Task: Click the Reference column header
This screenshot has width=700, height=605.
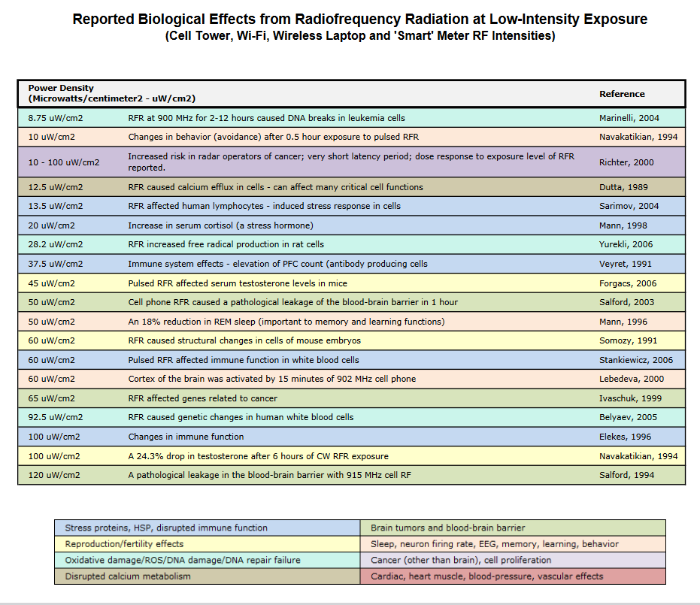Action: (x=622, y=94)
